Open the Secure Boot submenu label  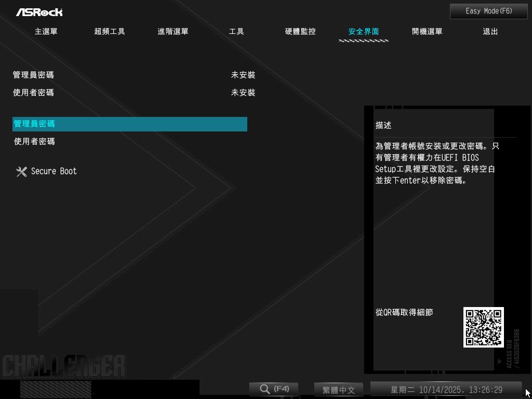coord(54,171)
